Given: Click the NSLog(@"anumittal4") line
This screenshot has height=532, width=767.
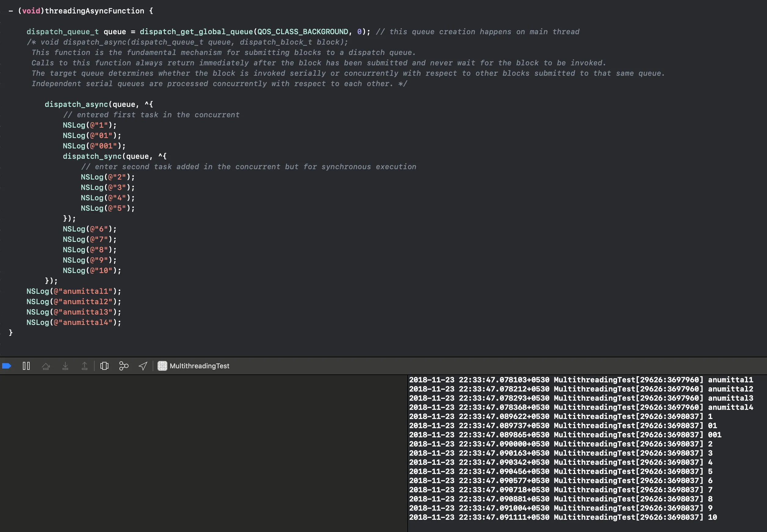Looking at the screenshot, I should point(74,322).
